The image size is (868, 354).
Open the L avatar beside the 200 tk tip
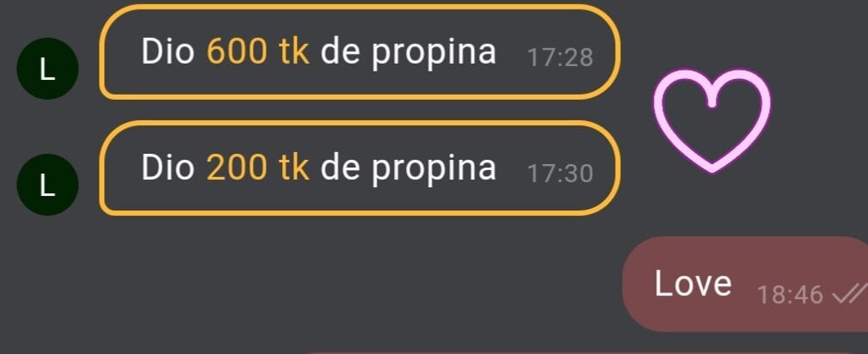pyautogui.click(x=47, y=185)
